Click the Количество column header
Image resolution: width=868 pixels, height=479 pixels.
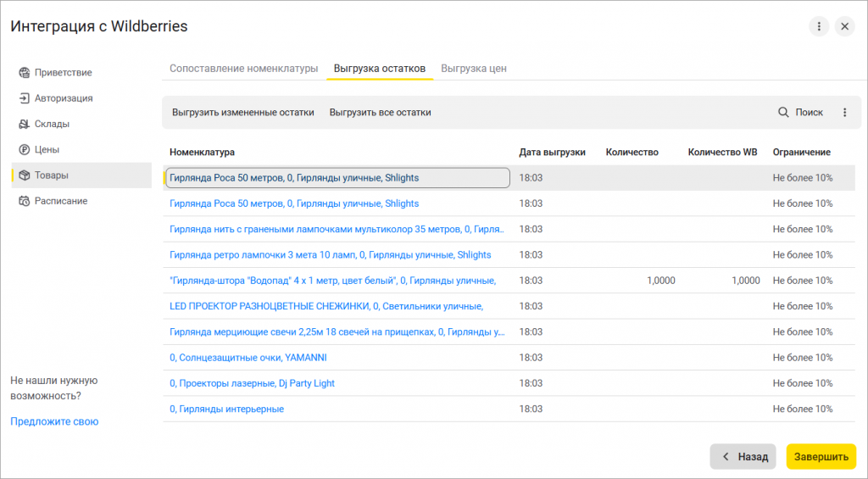pyautogui.click(x=632, y=153)
